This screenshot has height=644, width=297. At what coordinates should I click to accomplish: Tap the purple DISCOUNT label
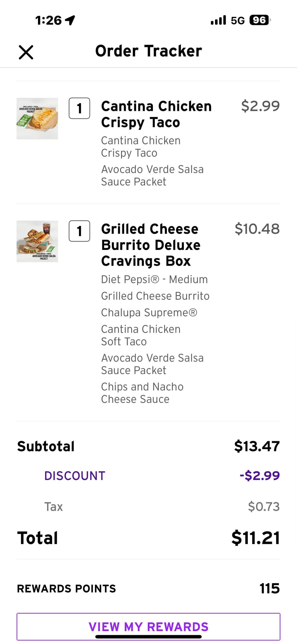click(75, 476)
